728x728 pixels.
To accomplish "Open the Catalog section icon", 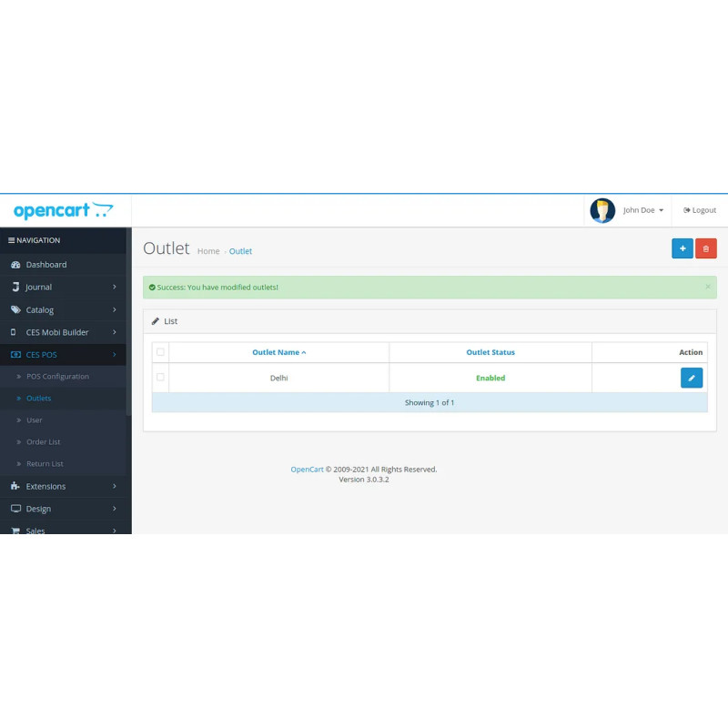I will 15,309.
